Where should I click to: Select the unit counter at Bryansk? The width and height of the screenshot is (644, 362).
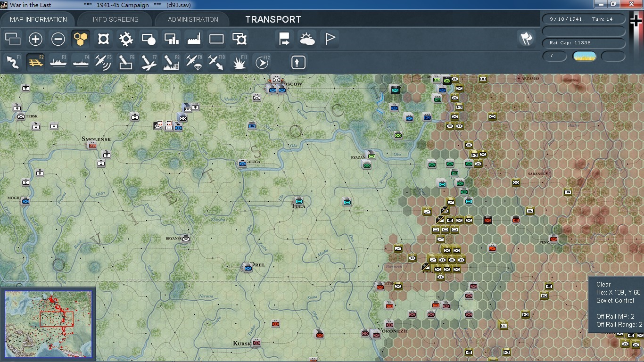186,239
